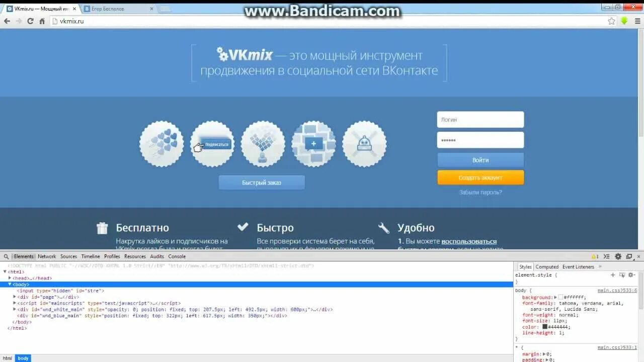Show more Styles sidebar tabs chevron

click(600, 267)
